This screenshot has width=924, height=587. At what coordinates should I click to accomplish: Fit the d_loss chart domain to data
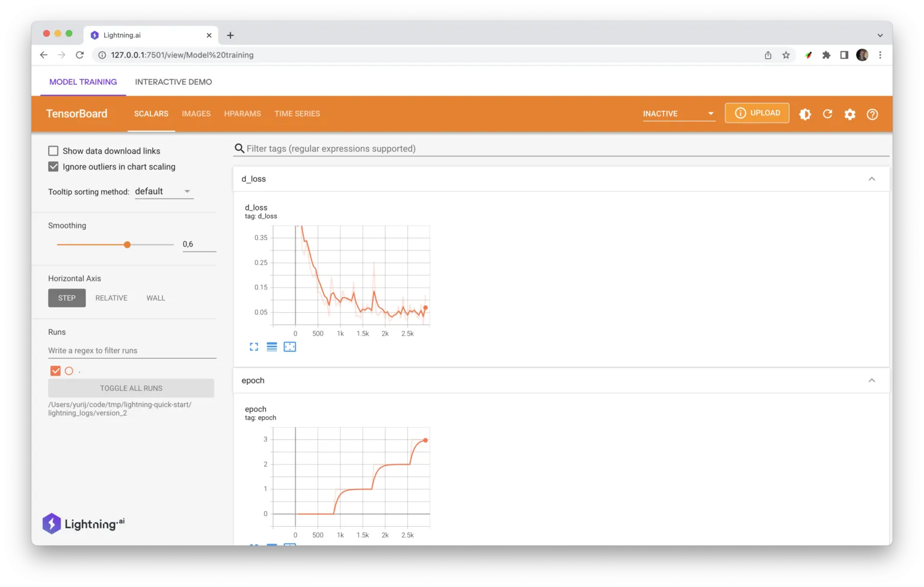pyautogui.click(x=290, y=347)
